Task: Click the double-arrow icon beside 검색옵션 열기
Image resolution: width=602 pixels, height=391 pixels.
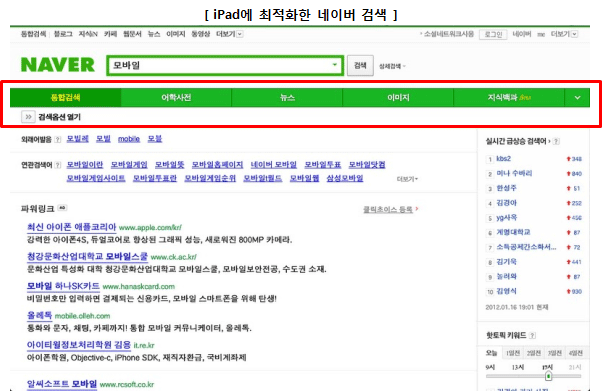Action: 28,117
